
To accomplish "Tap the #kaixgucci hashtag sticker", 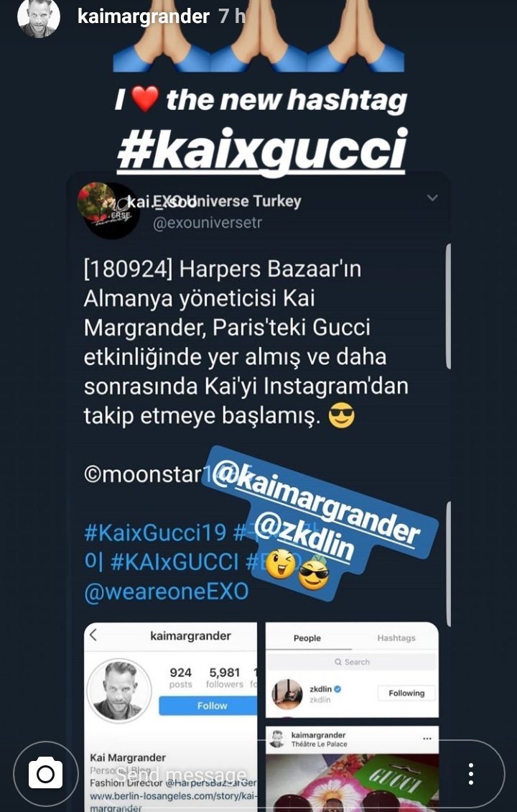I will pyautogui.click(x=262, y=151).
